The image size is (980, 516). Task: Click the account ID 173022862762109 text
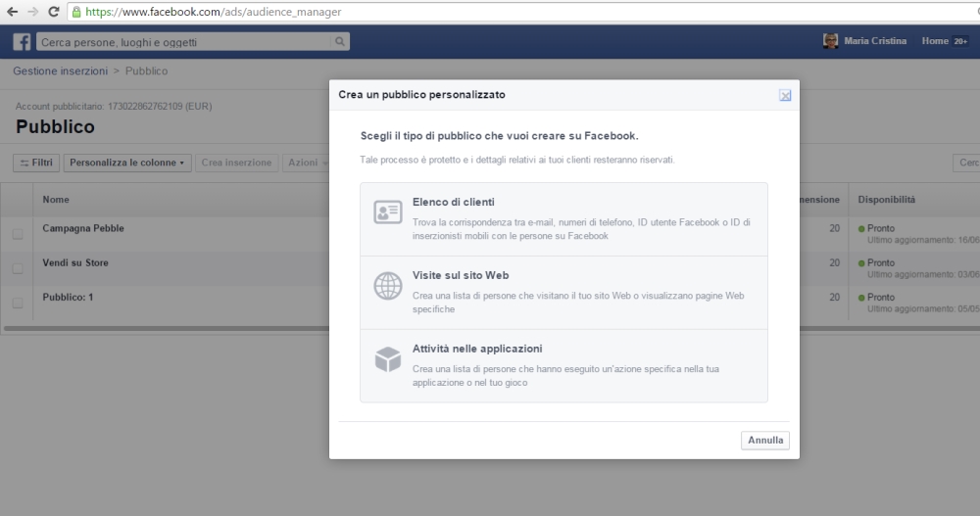click(x=145, y=106)
